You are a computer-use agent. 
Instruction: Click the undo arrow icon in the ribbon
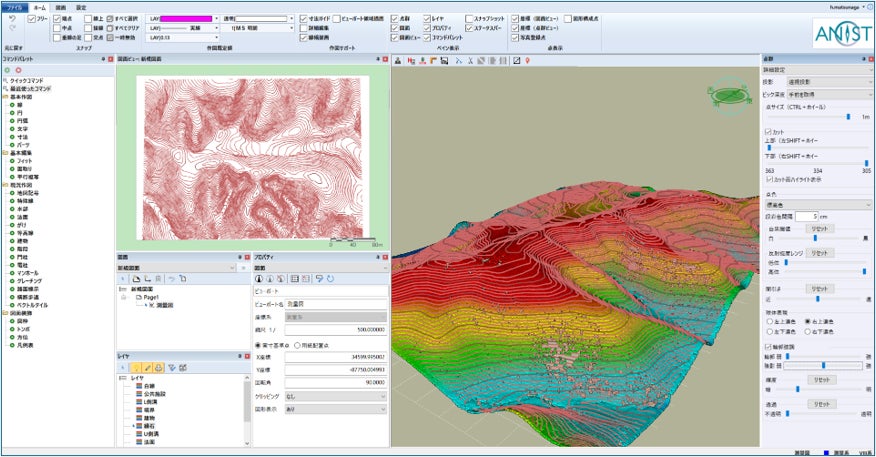point(11,18)
